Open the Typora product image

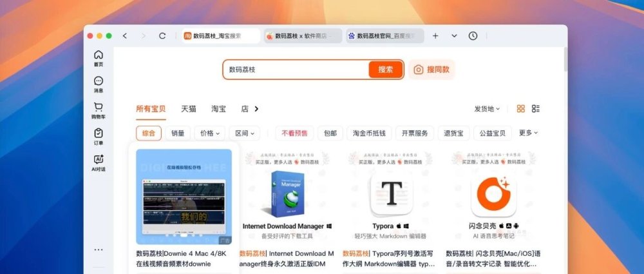(391, 197)
